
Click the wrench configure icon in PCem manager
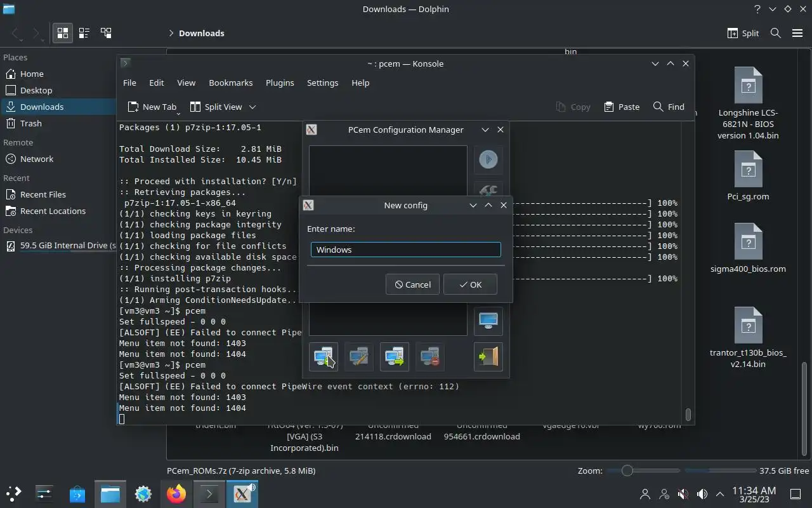[x=488, y=189]
